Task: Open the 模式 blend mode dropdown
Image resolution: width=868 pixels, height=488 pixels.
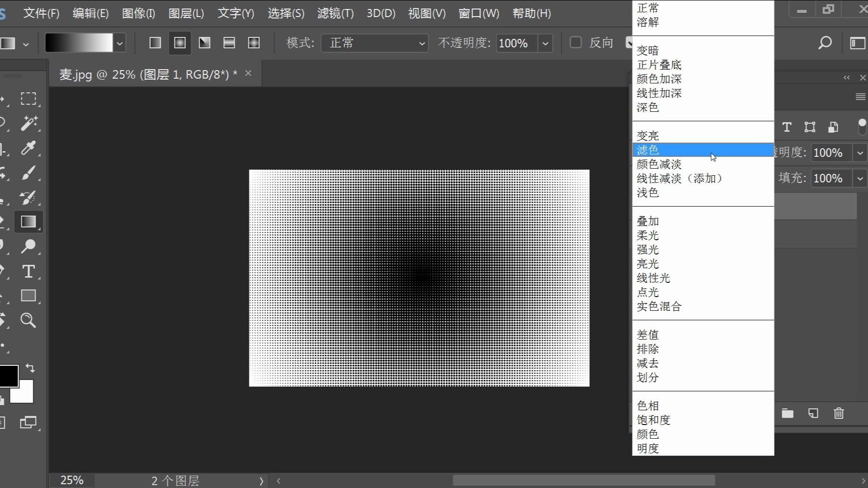Action: (375, 43)
